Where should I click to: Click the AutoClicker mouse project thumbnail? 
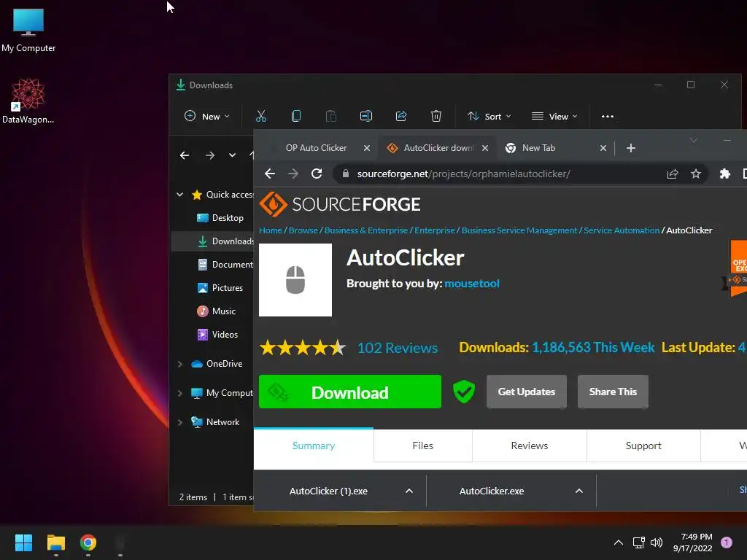[295, 280]
